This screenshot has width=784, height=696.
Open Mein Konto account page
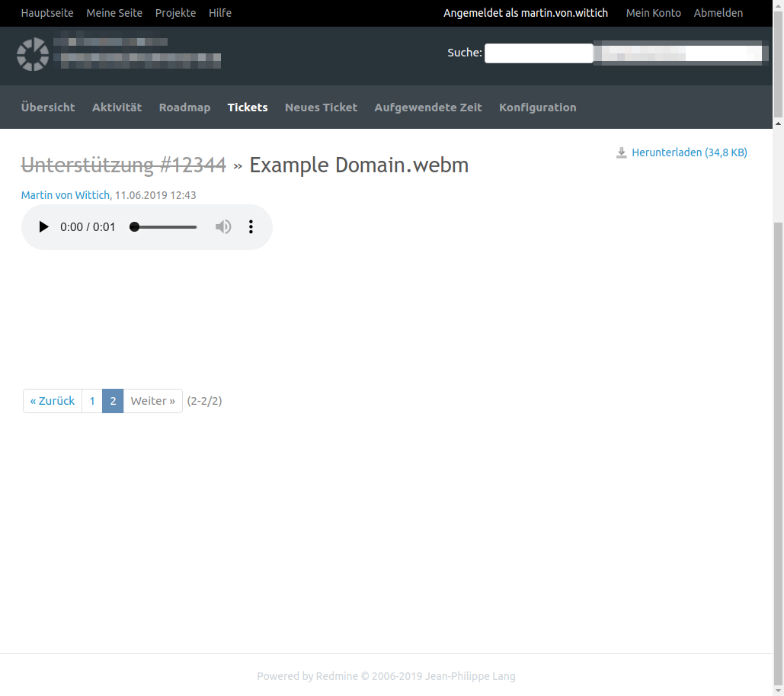click(654, 13)
